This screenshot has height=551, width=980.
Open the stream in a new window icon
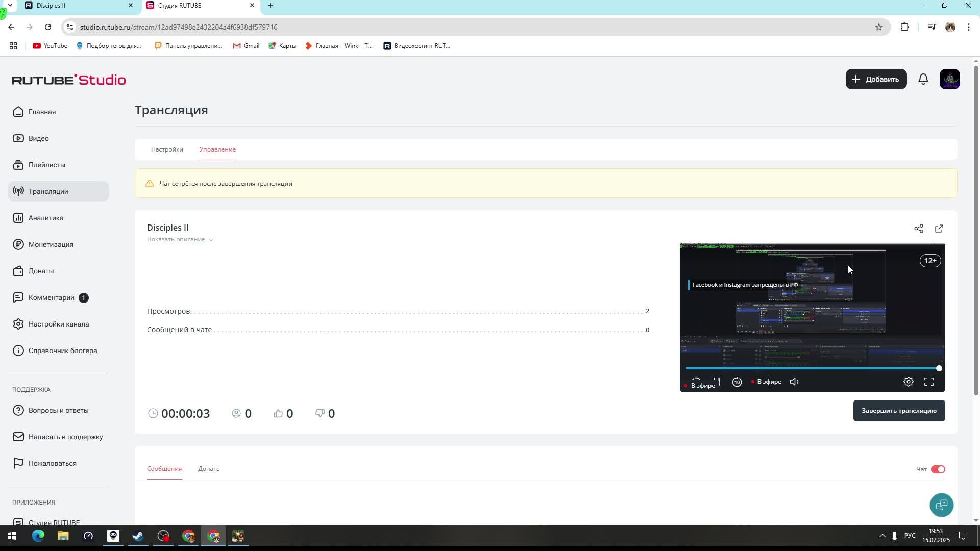coord(939,229)
